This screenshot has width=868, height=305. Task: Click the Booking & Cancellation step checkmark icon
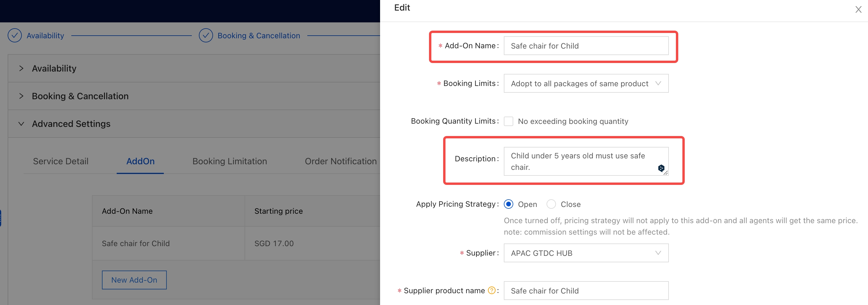click(206, 35)
